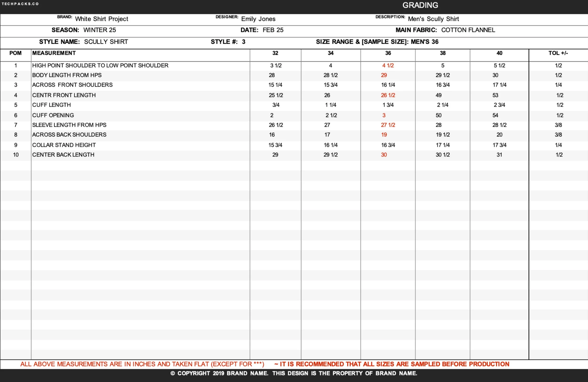Select the MEASUREMENT column header
The image size is (588, 382).
pos(54,53)
